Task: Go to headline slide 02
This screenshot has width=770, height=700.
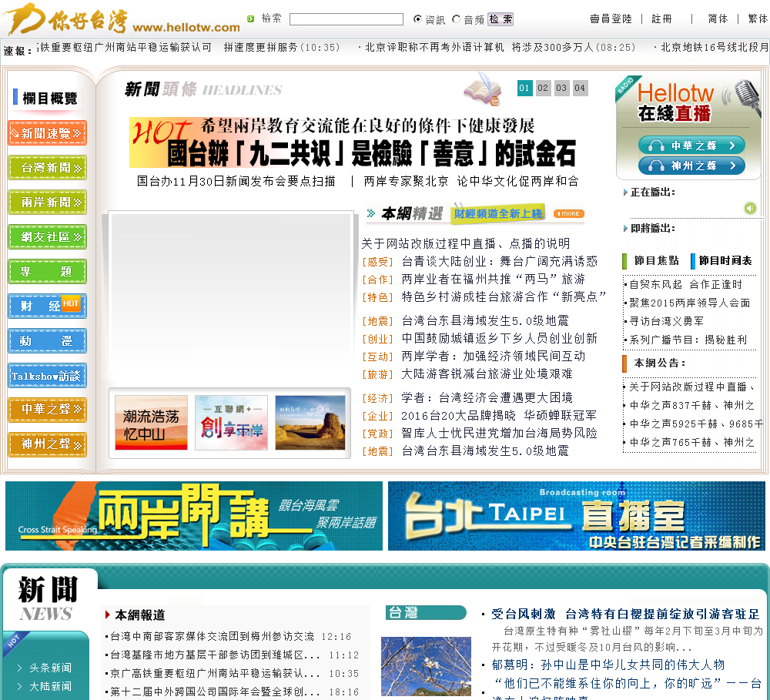Action: tap(543, 89)
